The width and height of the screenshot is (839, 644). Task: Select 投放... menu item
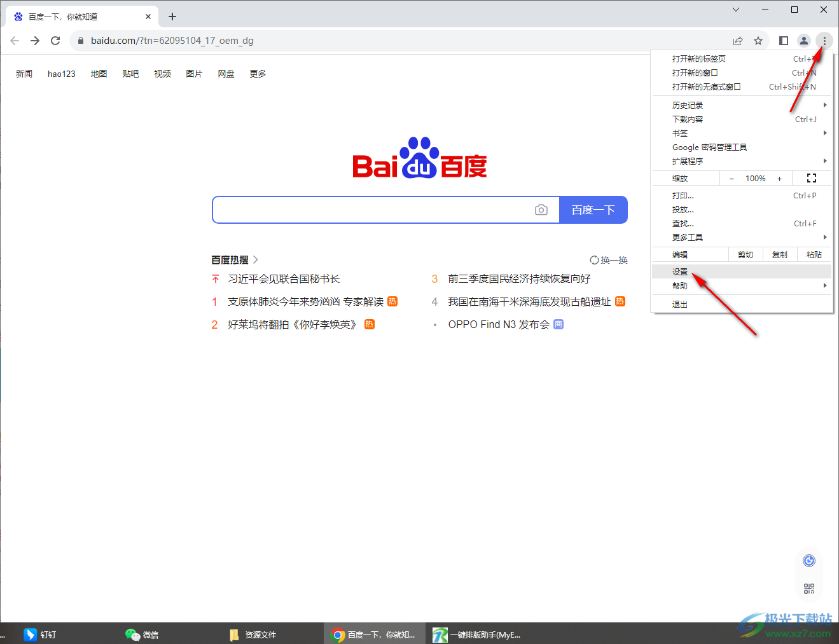pyautogui.click(x=742, y=210)
